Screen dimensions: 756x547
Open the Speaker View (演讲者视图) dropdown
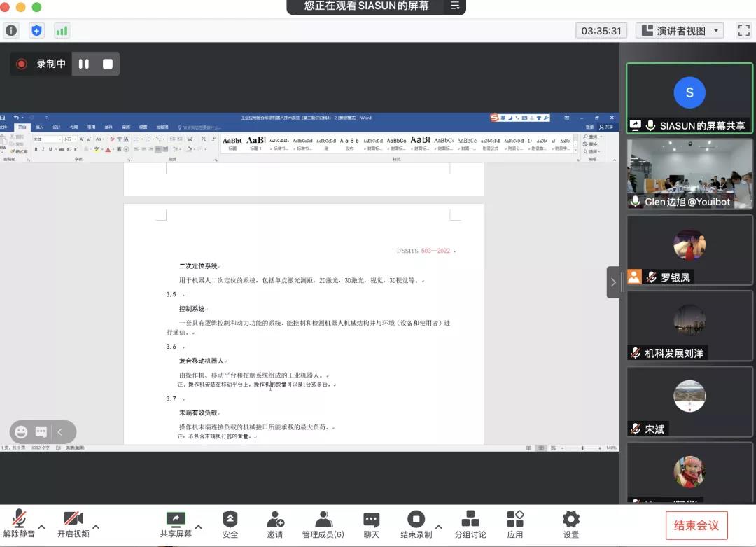[680, 31]
